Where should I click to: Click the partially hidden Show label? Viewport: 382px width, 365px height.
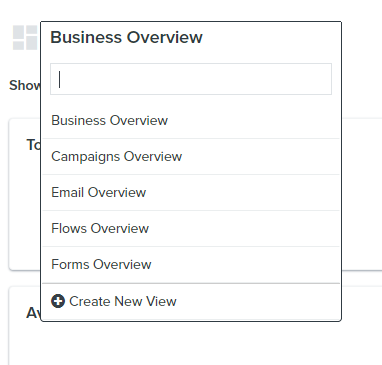point(25,85)
